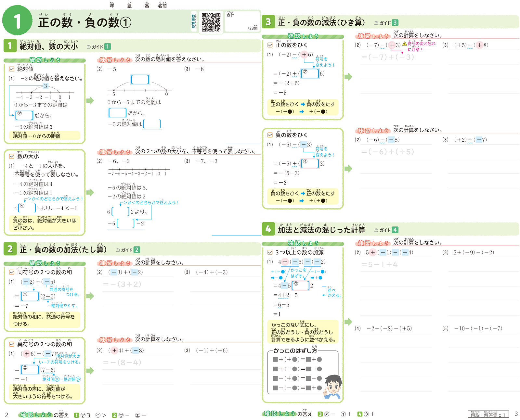520x420 pixels.
Task: Open Guide 1 link for 絶対値、数の大小
Action: coord(99,47)
